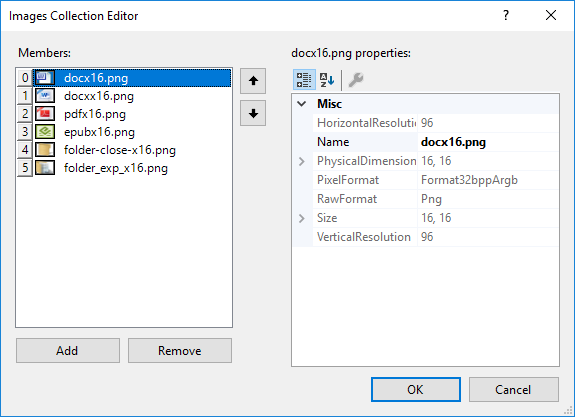Select the pdfx16.png image thumbnail
575x417 pixels.
[45, 114]
